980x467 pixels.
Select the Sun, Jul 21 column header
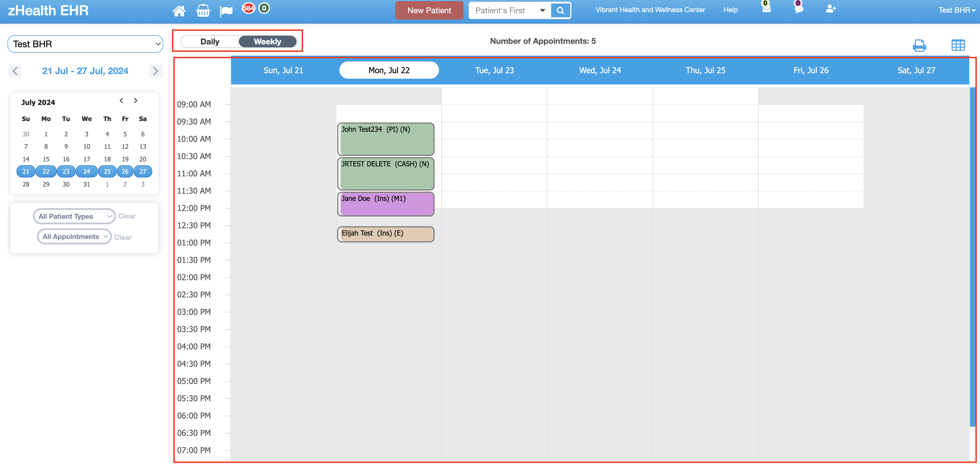coord(284,70)
